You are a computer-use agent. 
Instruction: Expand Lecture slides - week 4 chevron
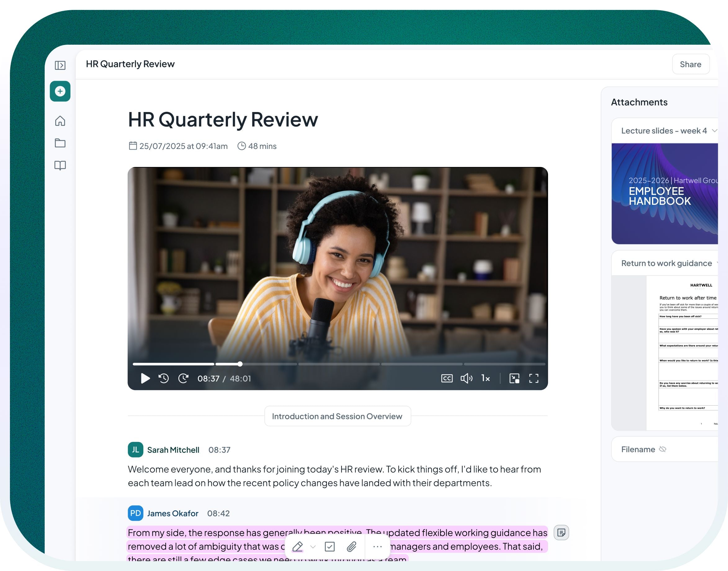pos(714,131)
